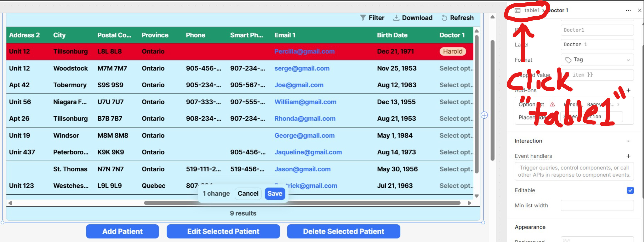
Task: Click the Refresh icon in table toolbar
Action: 444,18
